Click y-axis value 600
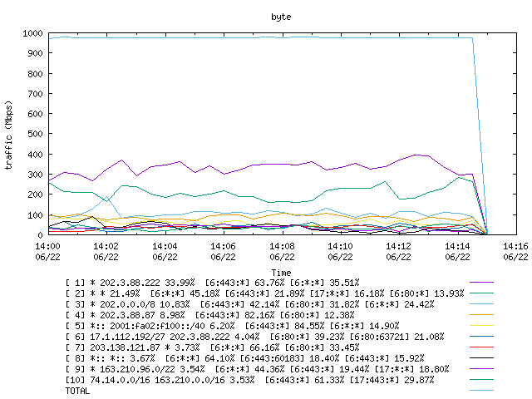 click(x=35, y=114)
